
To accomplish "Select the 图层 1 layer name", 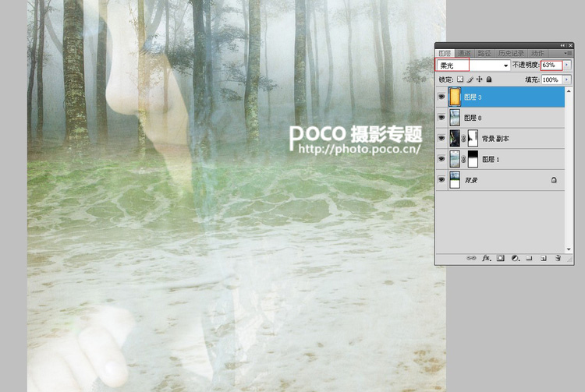I will tap(491, 160).
